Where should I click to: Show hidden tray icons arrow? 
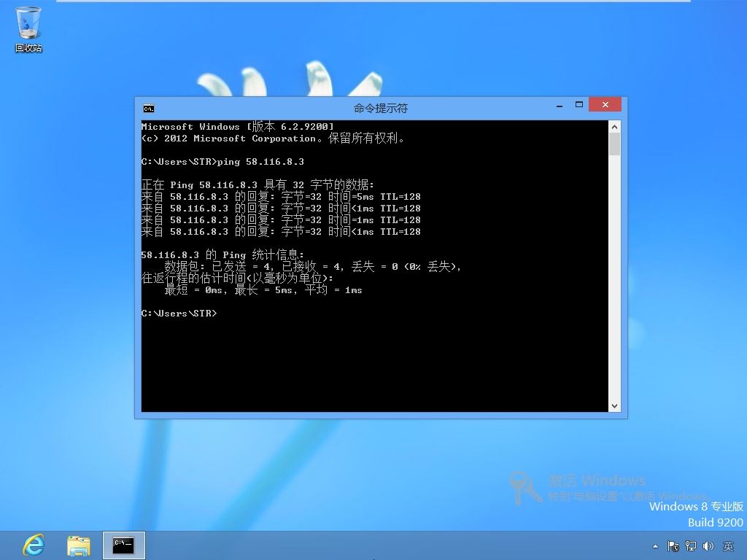click(656, 546)
